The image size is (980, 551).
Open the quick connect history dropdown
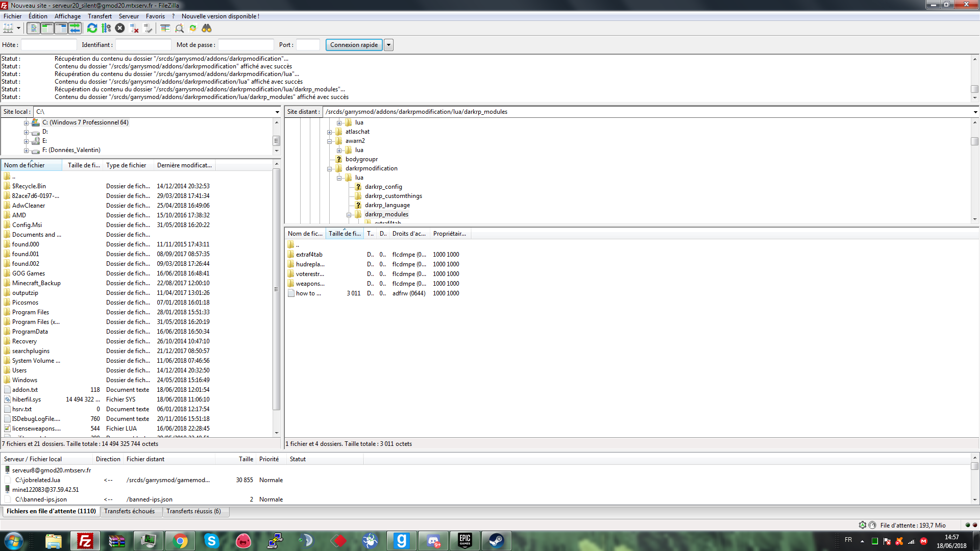pyautogui.click(x=388, y=45)
